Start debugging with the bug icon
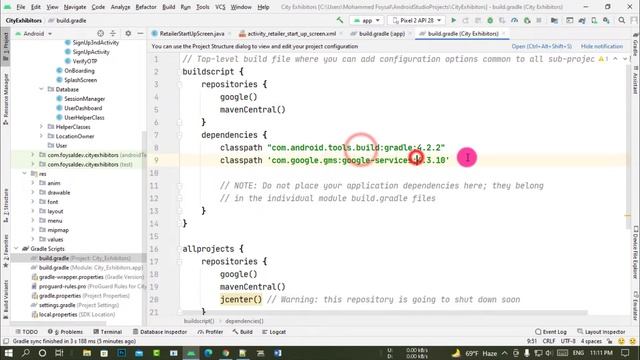The image size is (640, 360). [x=490, y=20]
